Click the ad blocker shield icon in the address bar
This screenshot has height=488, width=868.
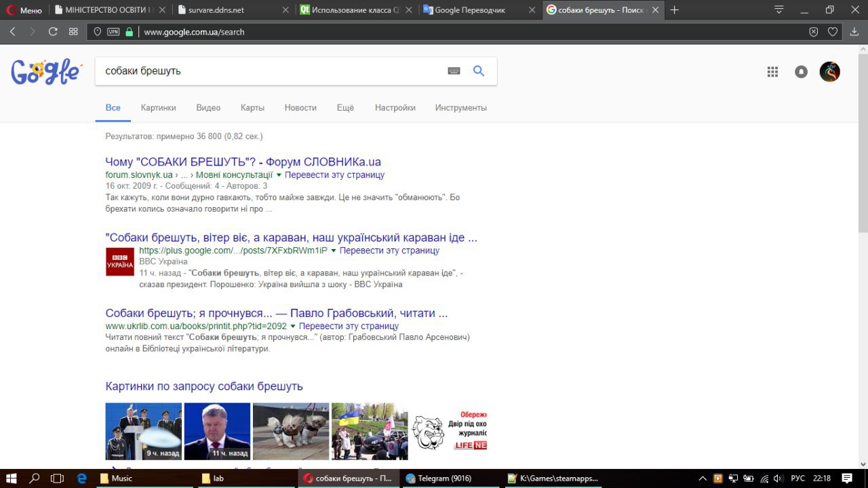814,32
